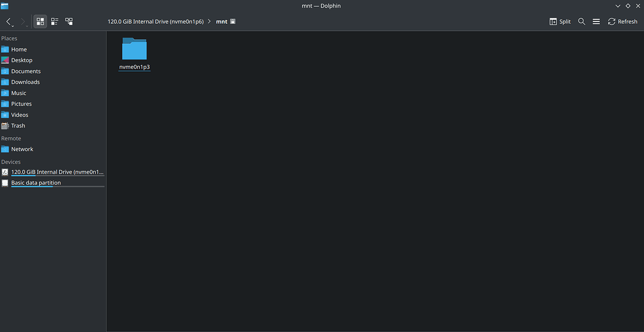Click the Home folder icon
The height and width of the screenshot is (332, 644).
(5, 49)
